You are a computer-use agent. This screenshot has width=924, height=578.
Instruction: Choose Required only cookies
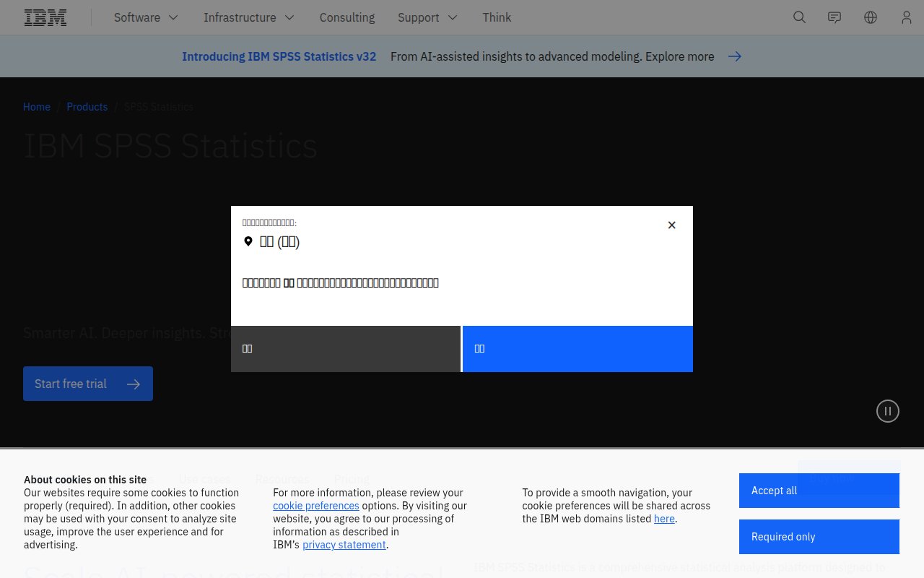819,537
